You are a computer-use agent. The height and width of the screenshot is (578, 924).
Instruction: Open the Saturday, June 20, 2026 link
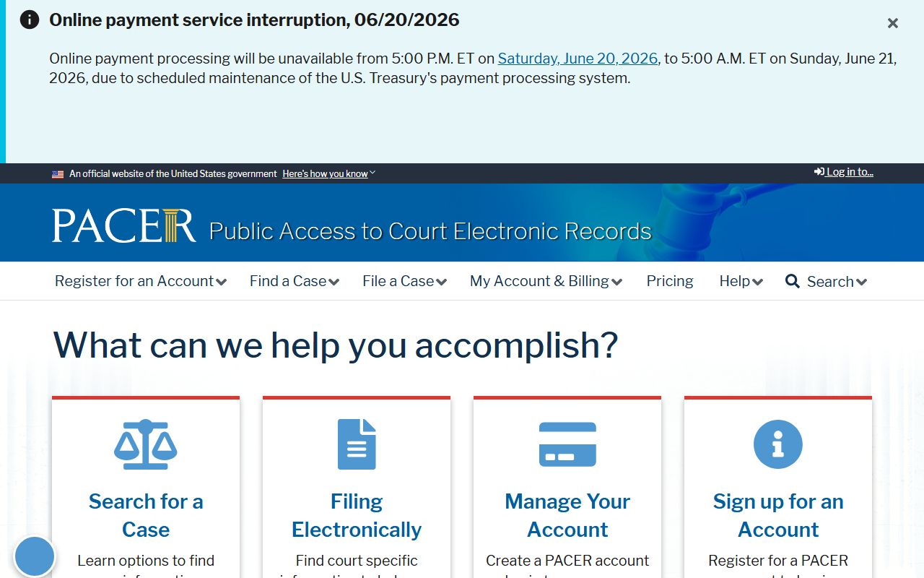577,59
